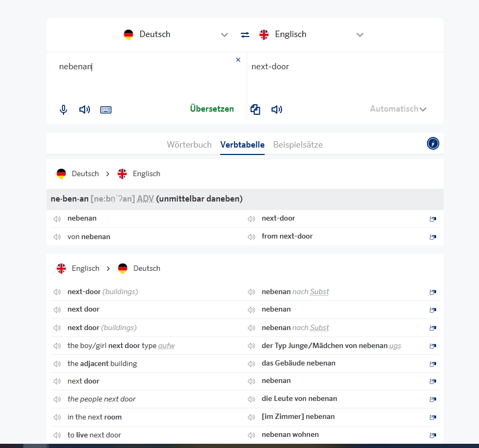Play audio for '[im Zimmer] nebenan'

coord(251,417)
